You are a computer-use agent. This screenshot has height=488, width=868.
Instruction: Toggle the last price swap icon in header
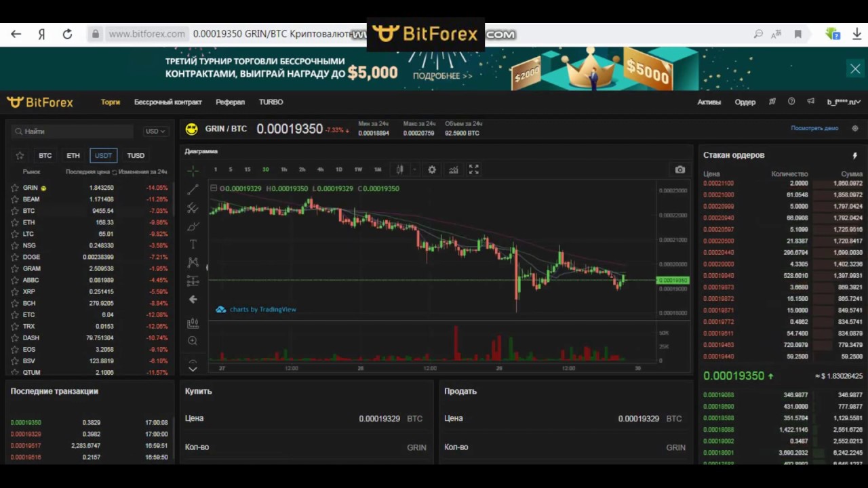pyautogui.click(x=113, y=172)
